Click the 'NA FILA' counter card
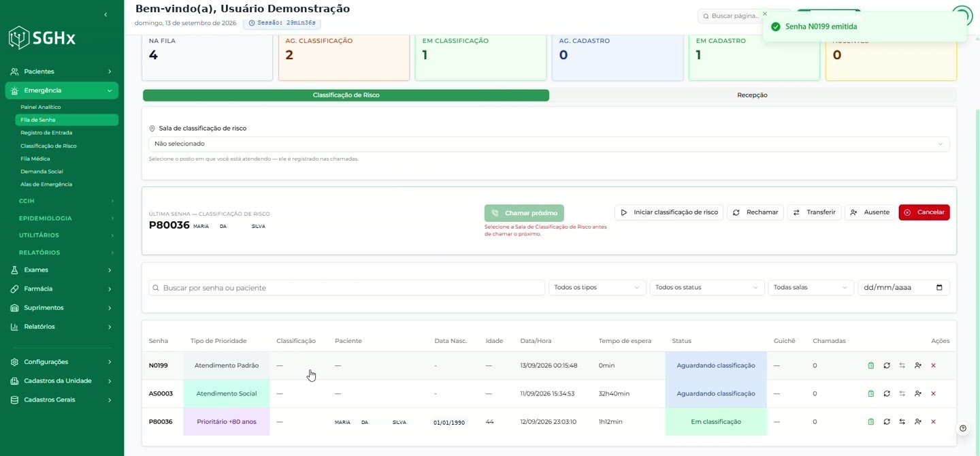 207,56
